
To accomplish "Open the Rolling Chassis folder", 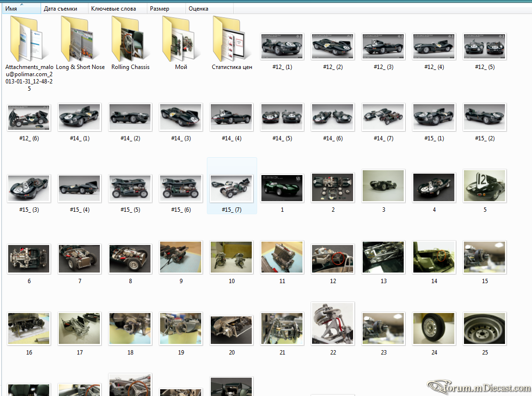I will 130,40.
